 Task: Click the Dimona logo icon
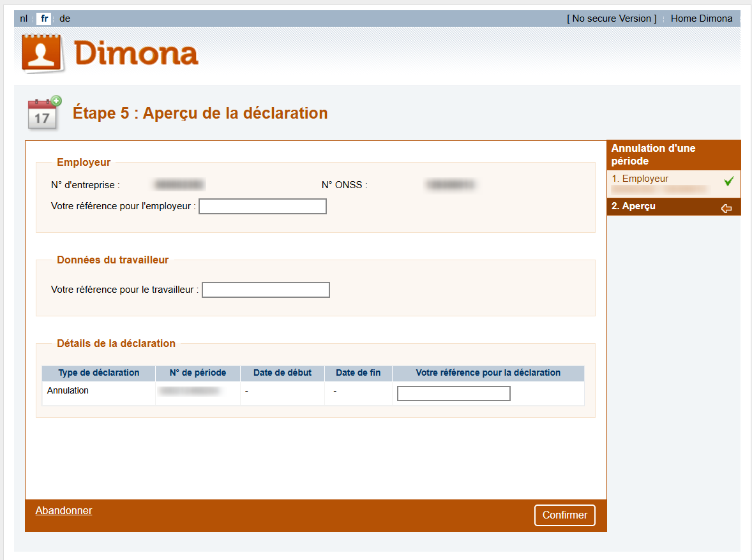pyautogui.click(x=42, y=54)
